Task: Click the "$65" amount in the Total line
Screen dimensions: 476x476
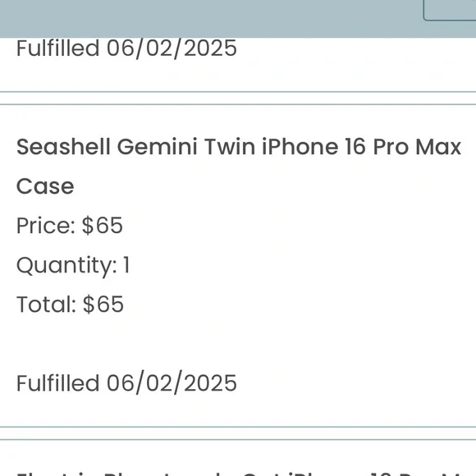Action: point(103,304)
